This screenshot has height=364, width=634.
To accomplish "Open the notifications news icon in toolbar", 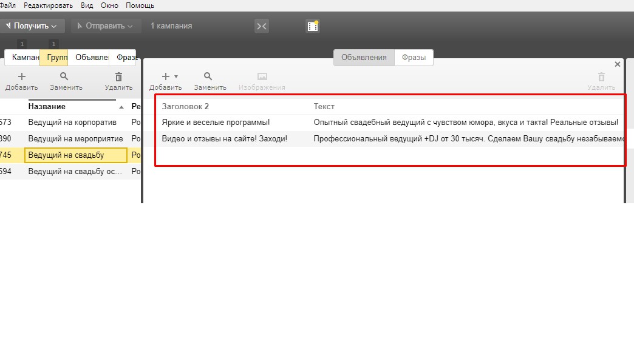I will (x=313, y=26).
